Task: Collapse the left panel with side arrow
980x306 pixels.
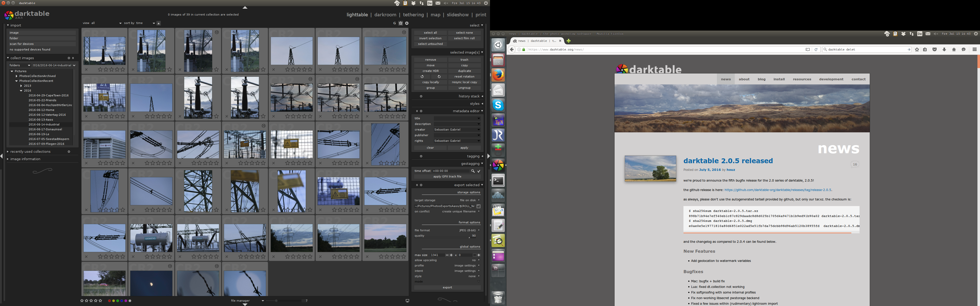Action: pos(2,156)
